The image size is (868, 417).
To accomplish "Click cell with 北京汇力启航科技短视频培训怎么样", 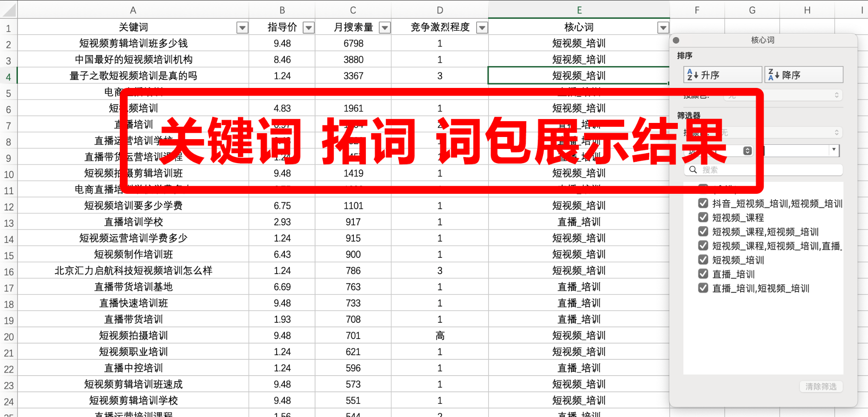I will click(x=133, y=271).
